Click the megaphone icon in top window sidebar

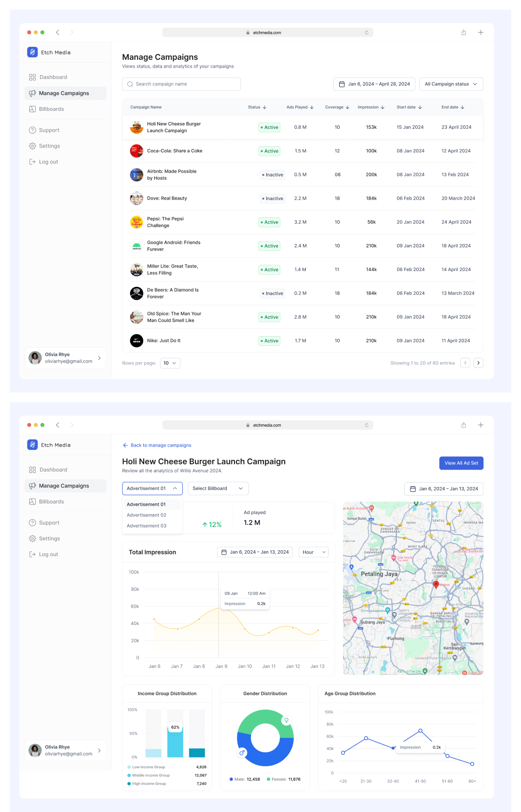pyautogui.click(x=32, y=93)
